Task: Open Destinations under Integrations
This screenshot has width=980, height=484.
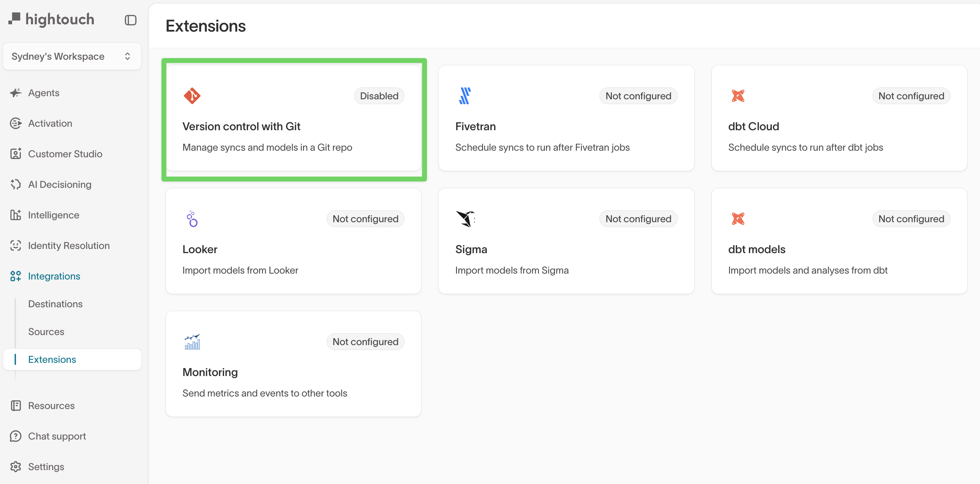Action: [x=55, y=304]
